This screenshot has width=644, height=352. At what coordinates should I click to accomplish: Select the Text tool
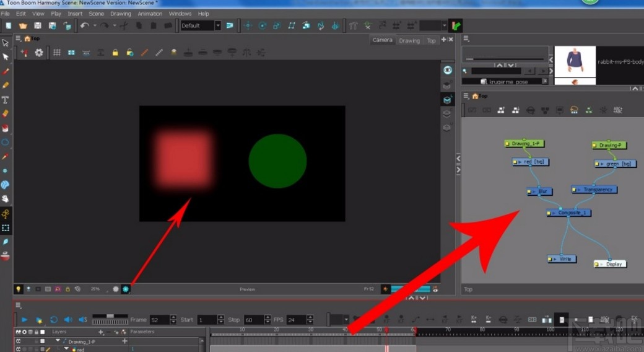point(6,100)
